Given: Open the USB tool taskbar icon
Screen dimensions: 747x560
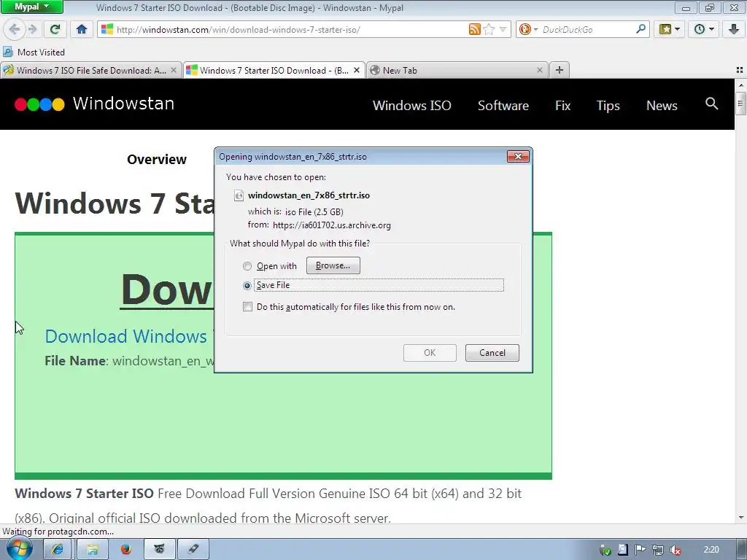Looking at the screenshot, I should coord(193,550).
